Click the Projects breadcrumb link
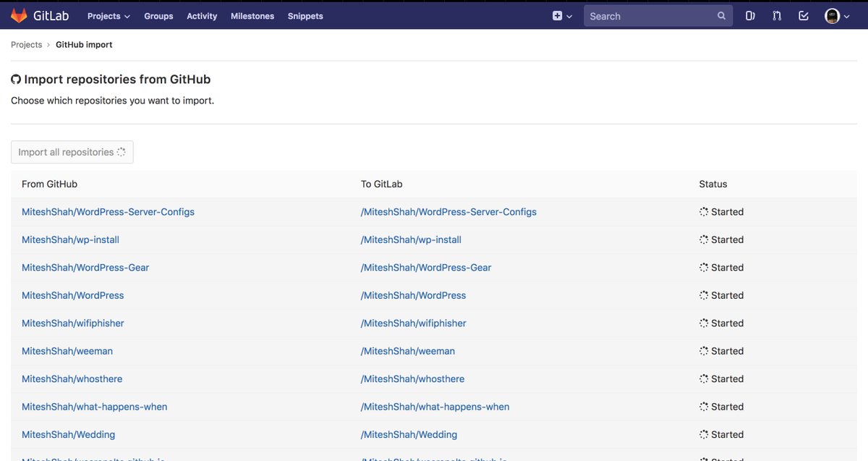The image size is (868, 461). point(27,45)
